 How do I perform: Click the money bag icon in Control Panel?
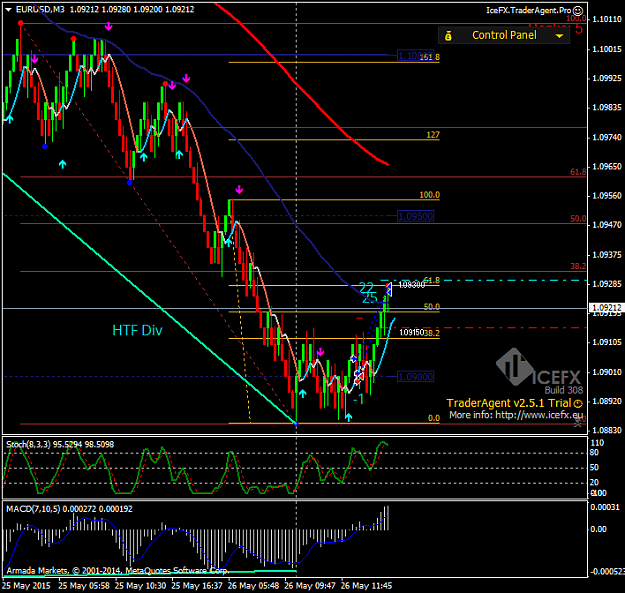[448, 36]
